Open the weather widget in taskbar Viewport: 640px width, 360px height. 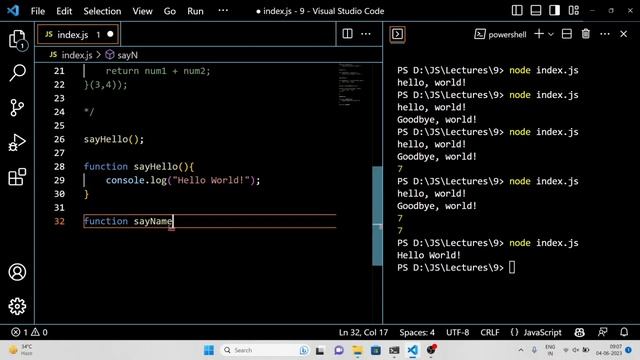20,350
